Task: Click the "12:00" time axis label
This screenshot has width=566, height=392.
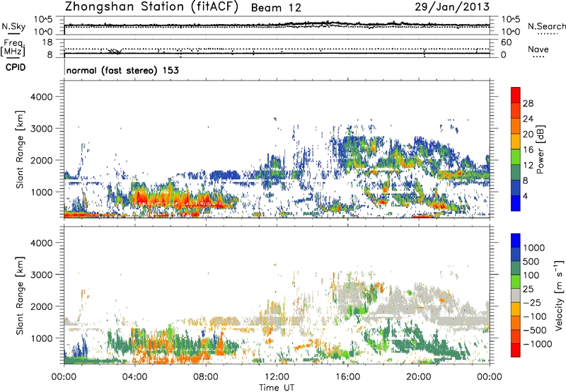Action: tap(277, 377)
